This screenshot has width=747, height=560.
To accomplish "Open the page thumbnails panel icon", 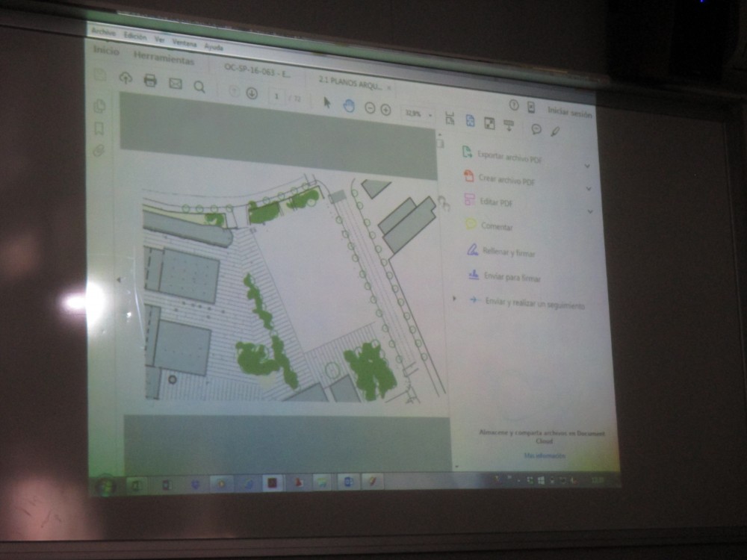I will tap(99, 106).
